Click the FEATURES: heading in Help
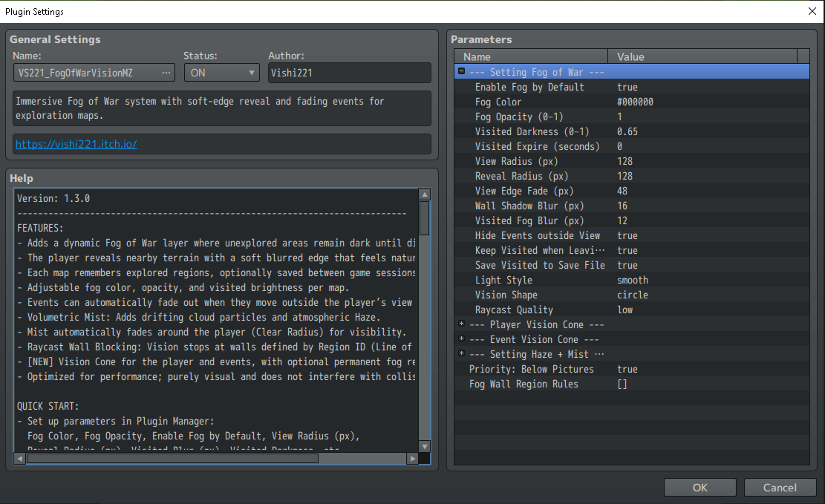This screenshot has height=504, width=825. pyautogui.click(x=40, y=228)
